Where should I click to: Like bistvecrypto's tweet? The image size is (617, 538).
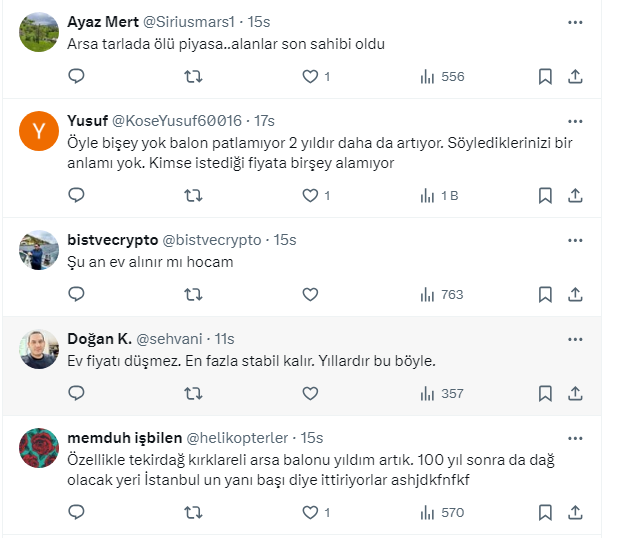[310, 294]
